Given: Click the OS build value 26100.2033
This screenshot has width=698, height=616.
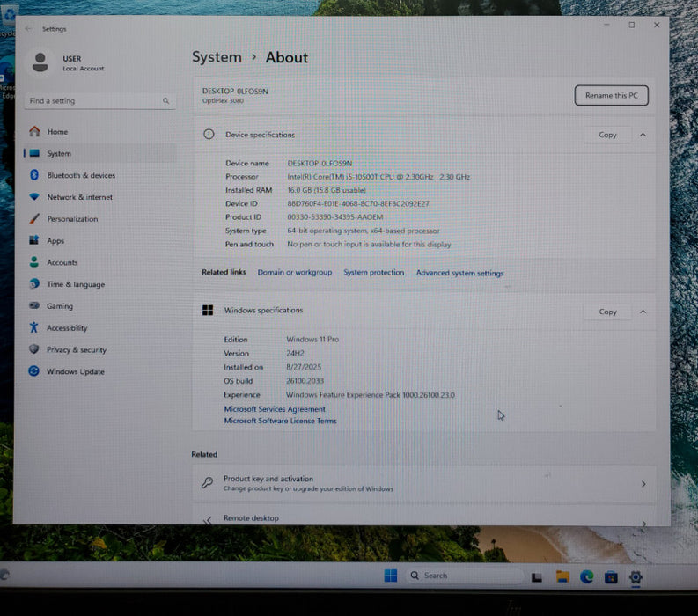Looking at the screenshot, I should click(x=305, y=381).
